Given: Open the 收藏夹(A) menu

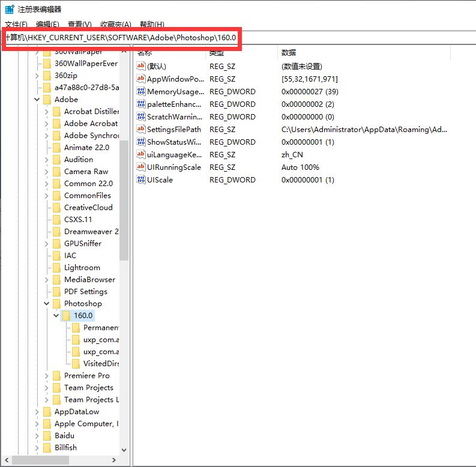Looking at the screenshot, I should pos(116,24).
